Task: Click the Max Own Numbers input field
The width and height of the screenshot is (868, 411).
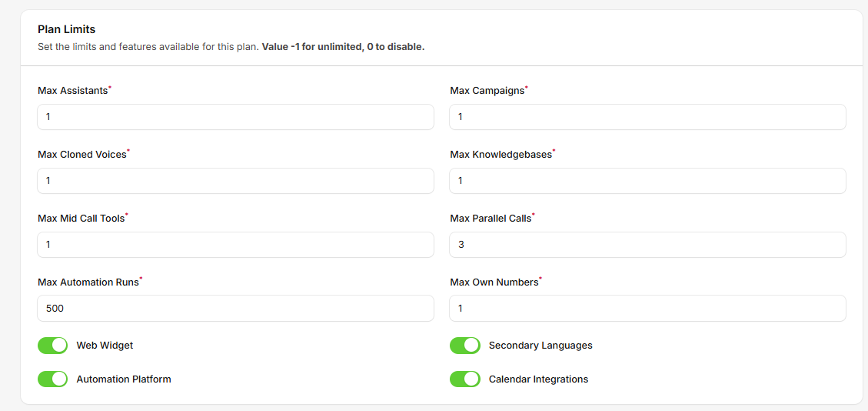Action: [x=647, y=309]
